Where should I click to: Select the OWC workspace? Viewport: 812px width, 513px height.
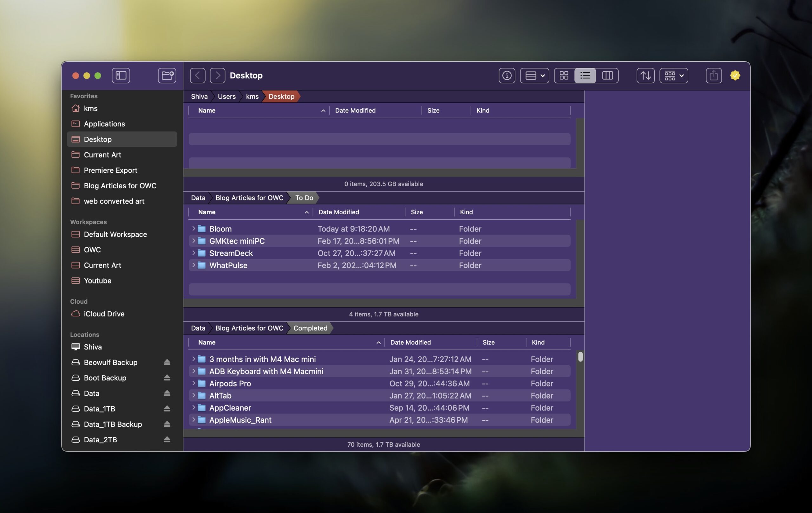[x=92, y=250]
